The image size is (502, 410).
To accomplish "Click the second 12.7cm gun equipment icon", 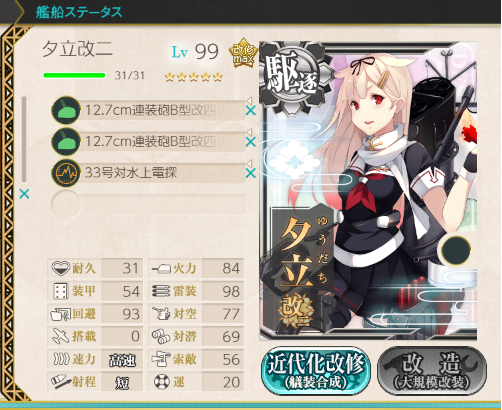I will click(x=66, y=142).
